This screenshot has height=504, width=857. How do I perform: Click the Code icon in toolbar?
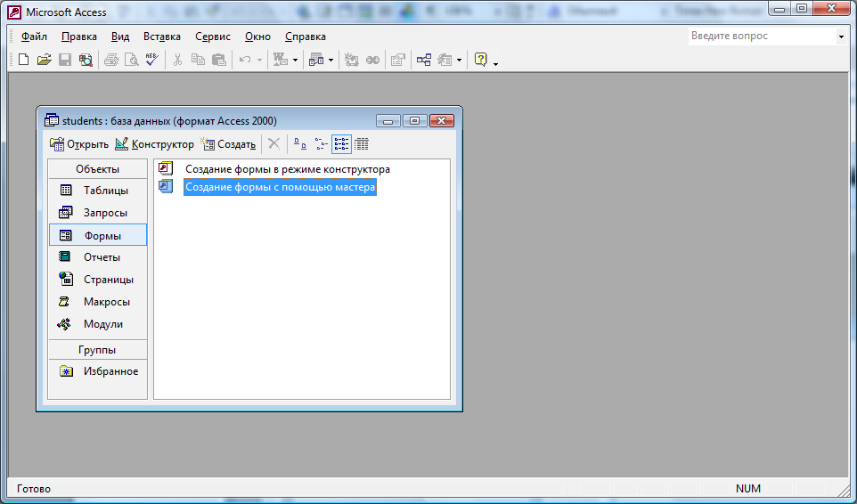pyautogui.click(x=351, y=60)
